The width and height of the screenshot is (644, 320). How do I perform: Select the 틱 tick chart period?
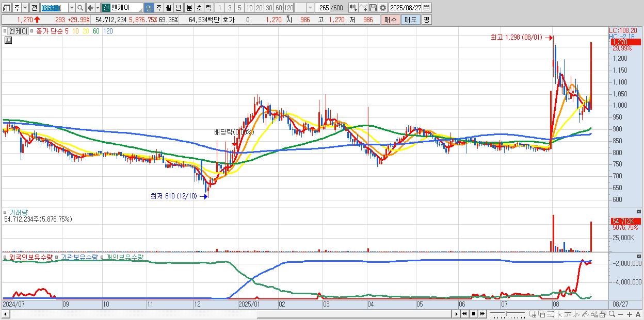[x=208, y=8]
